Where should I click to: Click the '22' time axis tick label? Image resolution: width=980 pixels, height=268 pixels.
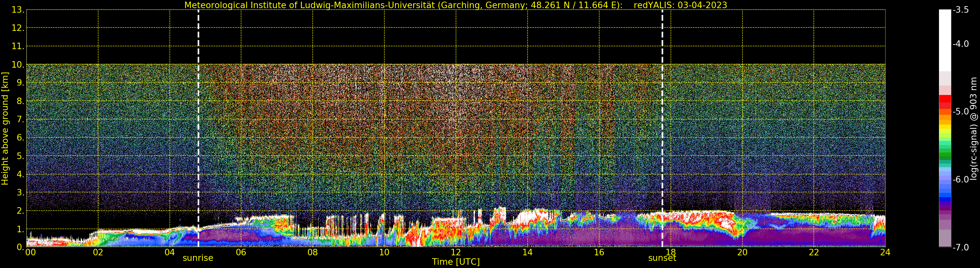click(x=814, y=252)
